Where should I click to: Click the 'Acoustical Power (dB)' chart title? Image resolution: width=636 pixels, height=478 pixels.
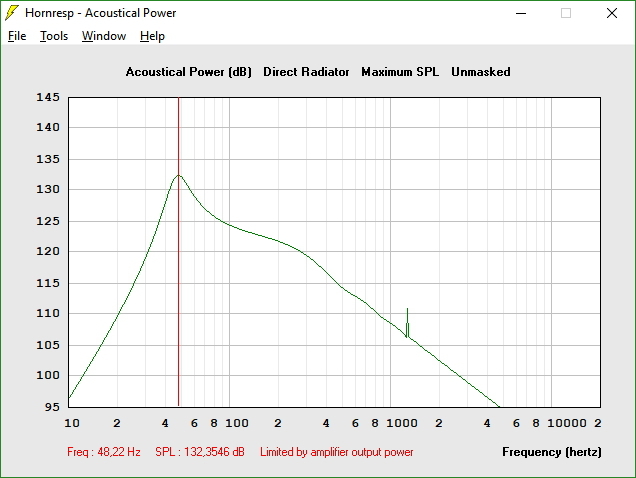(189, 72)
